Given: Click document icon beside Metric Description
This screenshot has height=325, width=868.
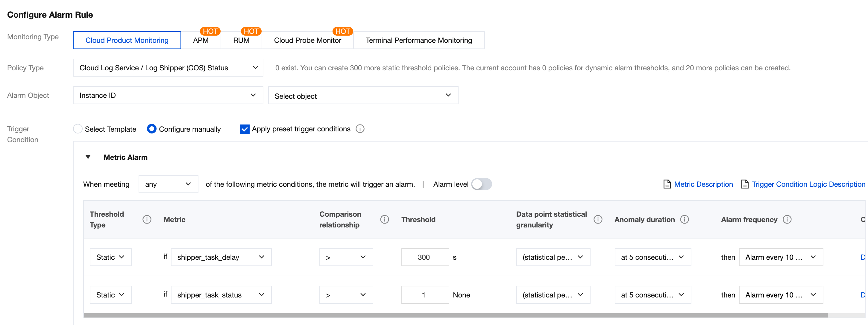Looking at the screenshot, I should 667,184.
